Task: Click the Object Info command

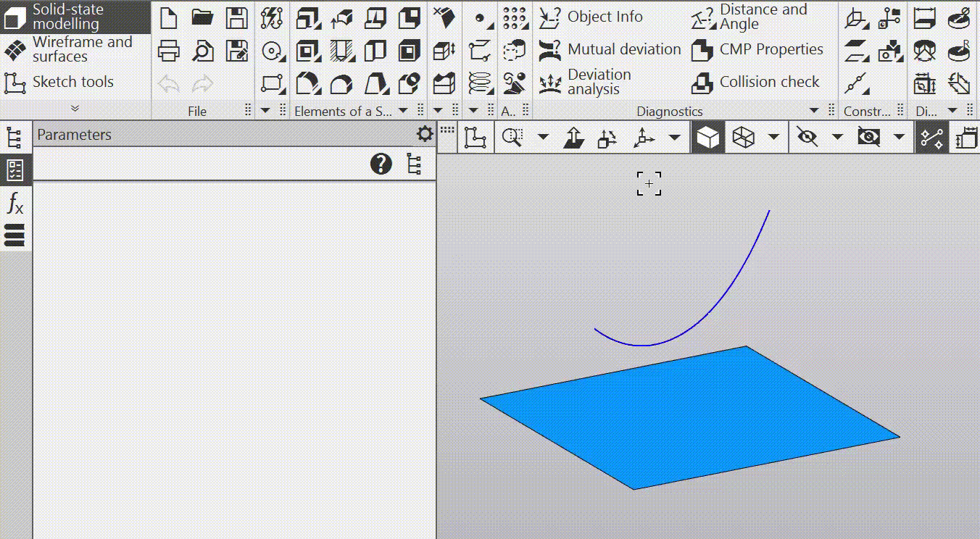Action: click(x=605, y=17)
